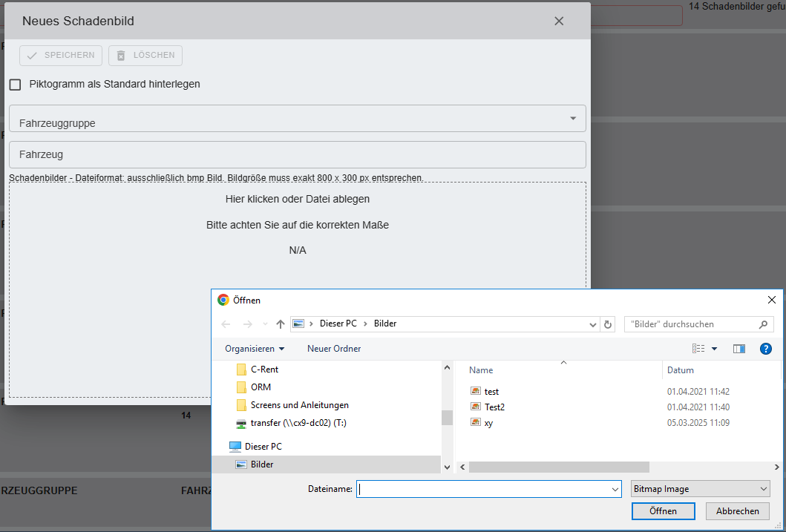Open the file dialog help icon
The height and width of the screenshot is (532, 786).
click(x=765, y=349)
